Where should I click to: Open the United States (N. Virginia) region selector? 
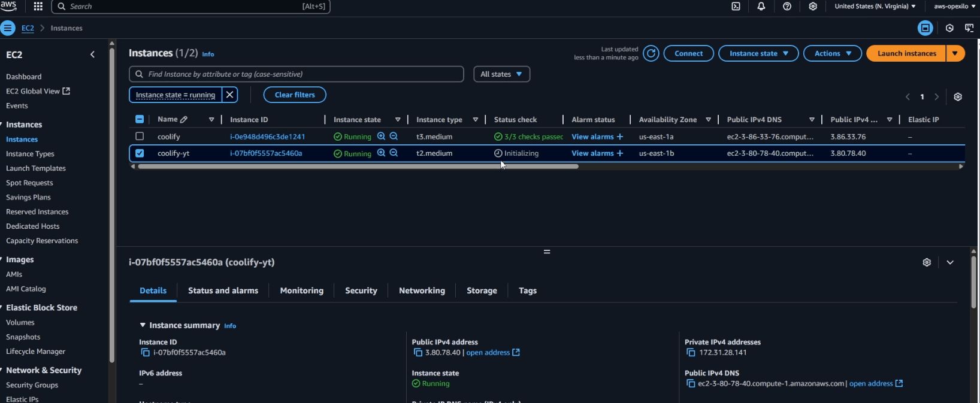875,7
